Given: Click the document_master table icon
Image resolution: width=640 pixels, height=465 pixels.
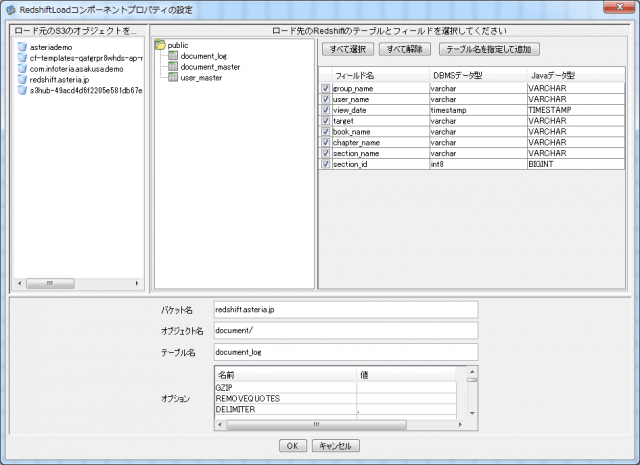Looking at the screenshot, I should [x=173, y=67].
